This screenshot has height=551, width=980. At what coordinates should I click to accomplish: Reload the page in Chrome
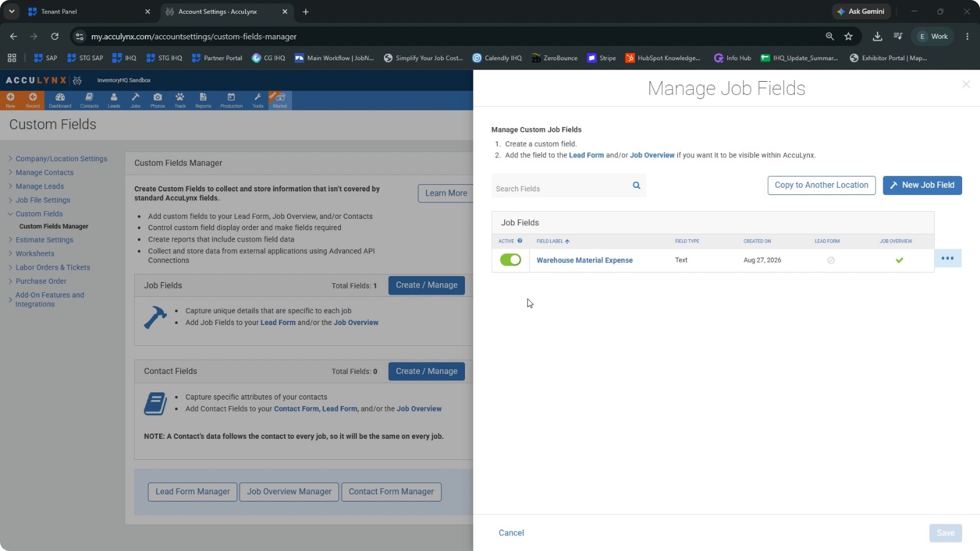point(54,36)
